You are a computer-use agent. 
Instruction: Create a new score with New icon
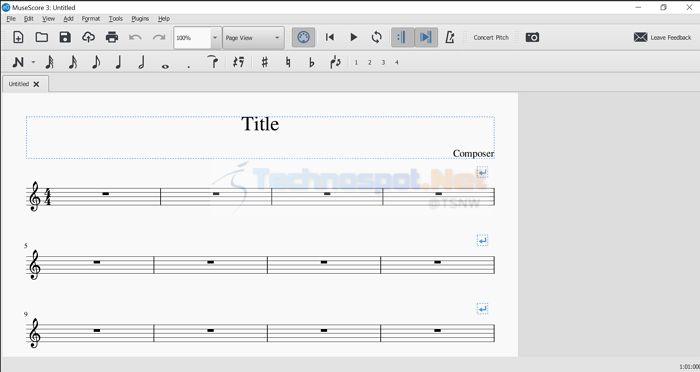coord(18,38)
